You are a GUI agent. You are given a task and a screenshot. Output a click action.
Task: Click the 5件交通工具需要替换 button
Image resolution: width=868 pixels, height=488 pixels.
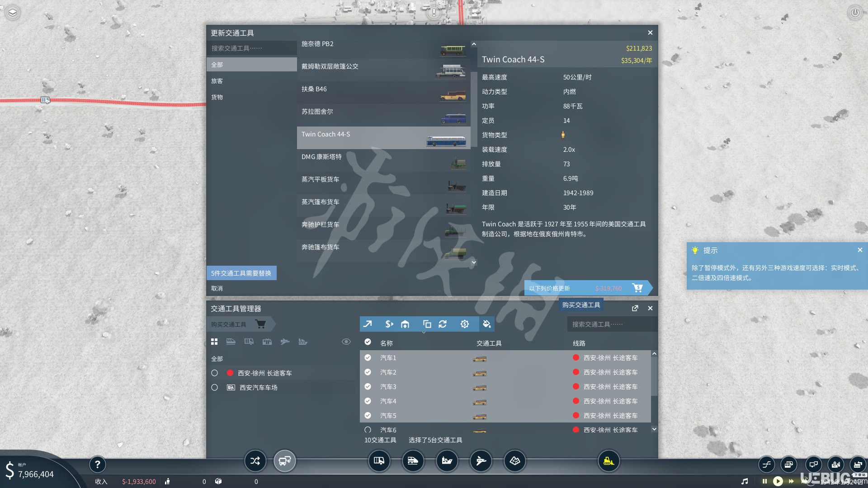click(241, 273)
